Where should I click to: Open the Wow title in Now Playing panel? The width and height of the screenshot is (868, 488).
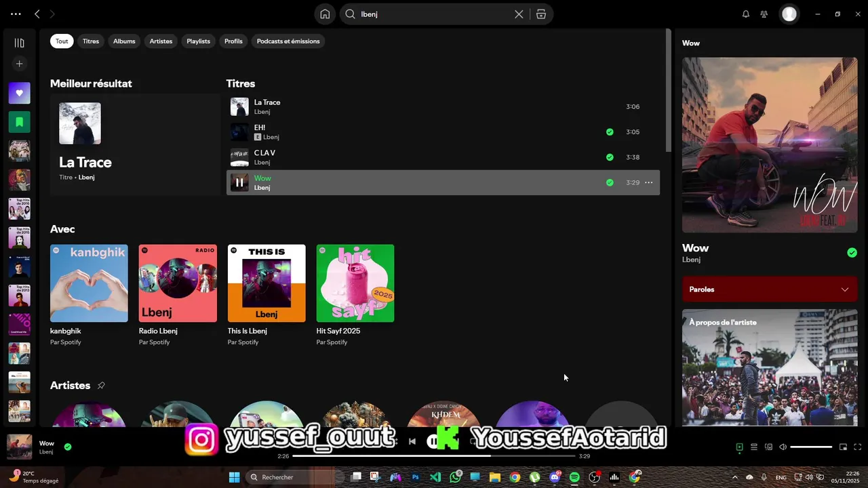click(695, 248)
